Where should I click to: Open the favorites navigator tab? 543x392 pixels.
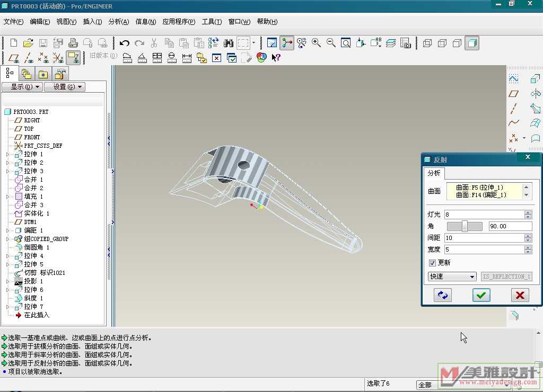(43, 74)
